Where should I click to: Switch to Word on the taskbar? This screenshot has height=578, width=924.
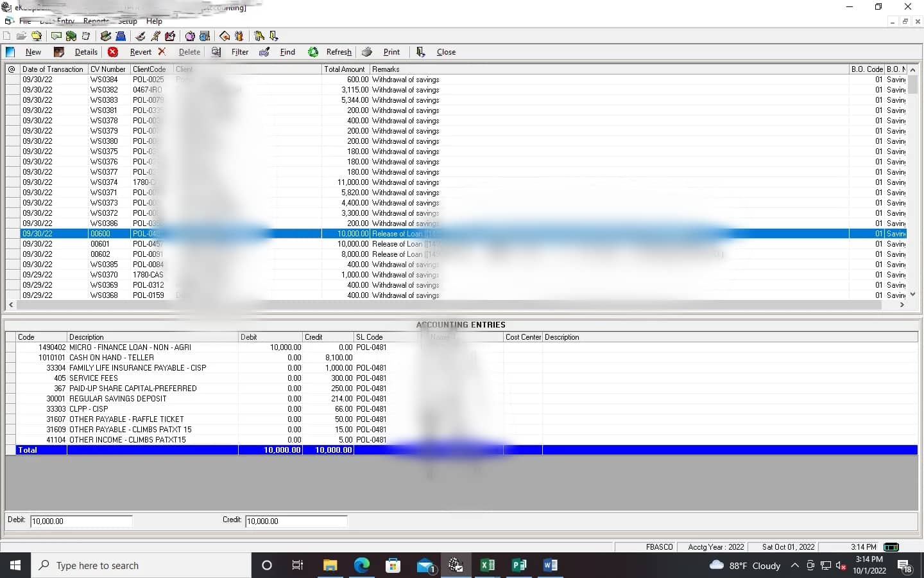pos(551,565)
